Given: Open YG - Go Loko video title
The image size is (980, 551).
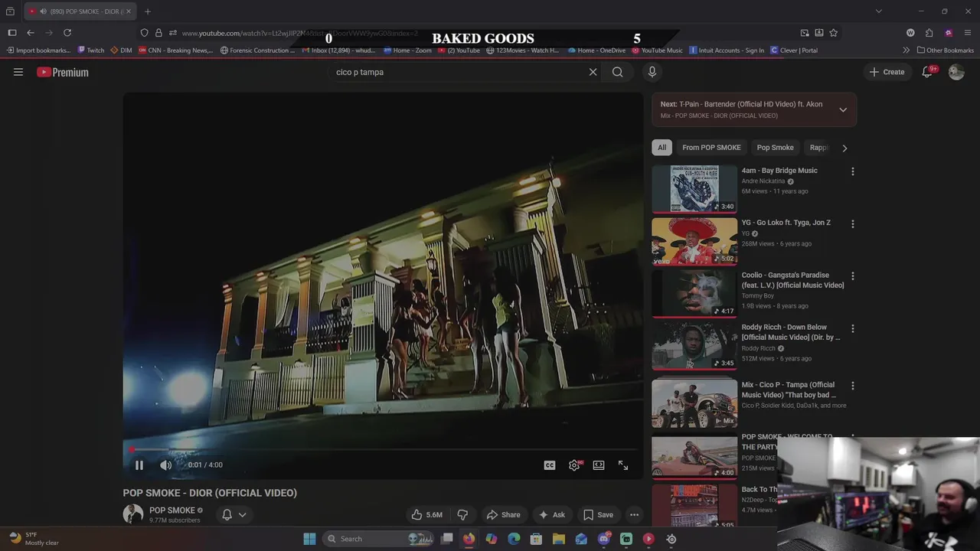Looking at the screenshot, I should 786,223.
